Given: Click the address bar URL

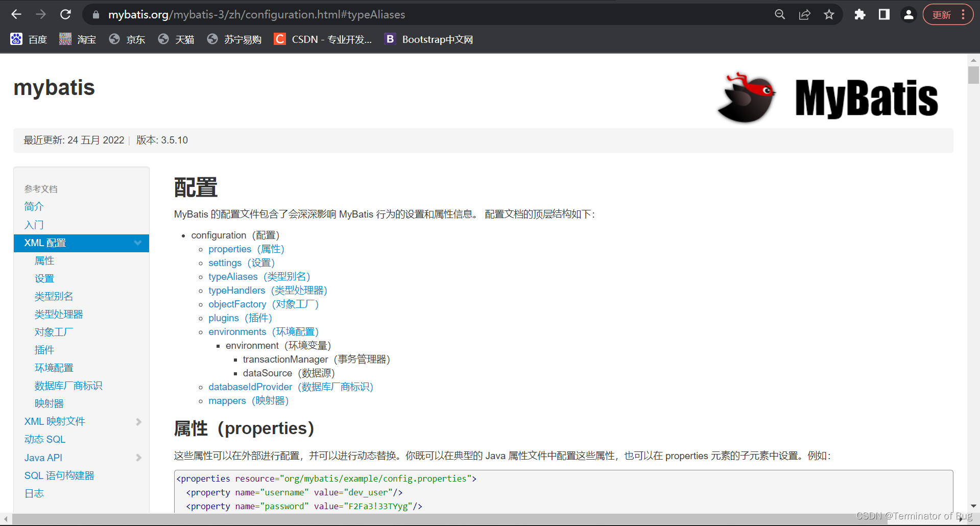Looking at the screenshot, I should [256, 14].
